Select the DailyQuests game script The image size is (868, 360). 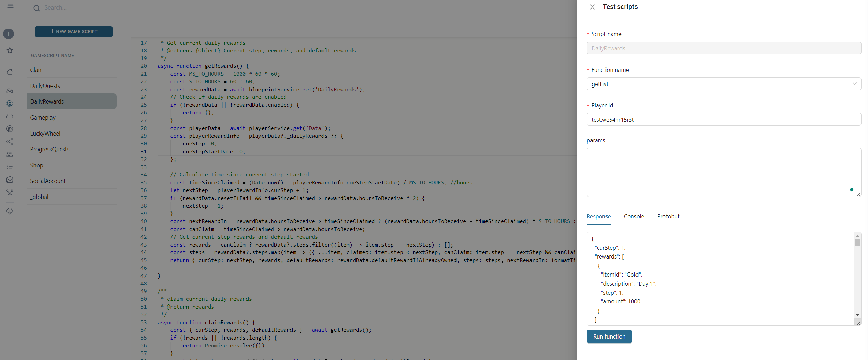(72, 86)
